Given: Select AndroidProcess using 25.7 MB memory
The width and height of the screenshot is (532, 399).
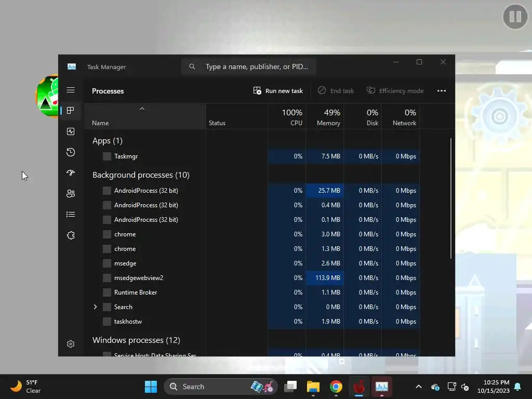Looking at the screenshot, I should 252,190.
